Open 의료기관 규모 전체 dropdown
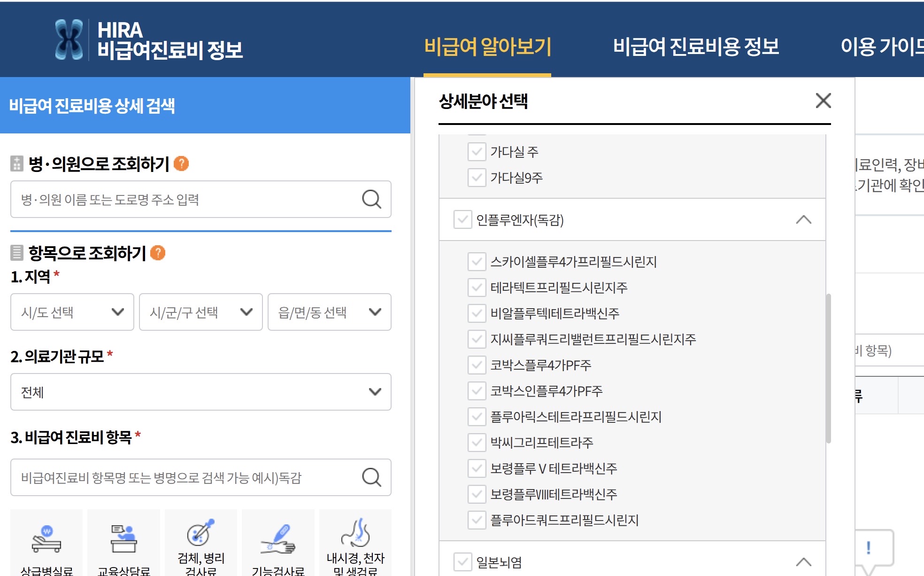Viewport: 924px width, 576px height. (x=200, y=392)
